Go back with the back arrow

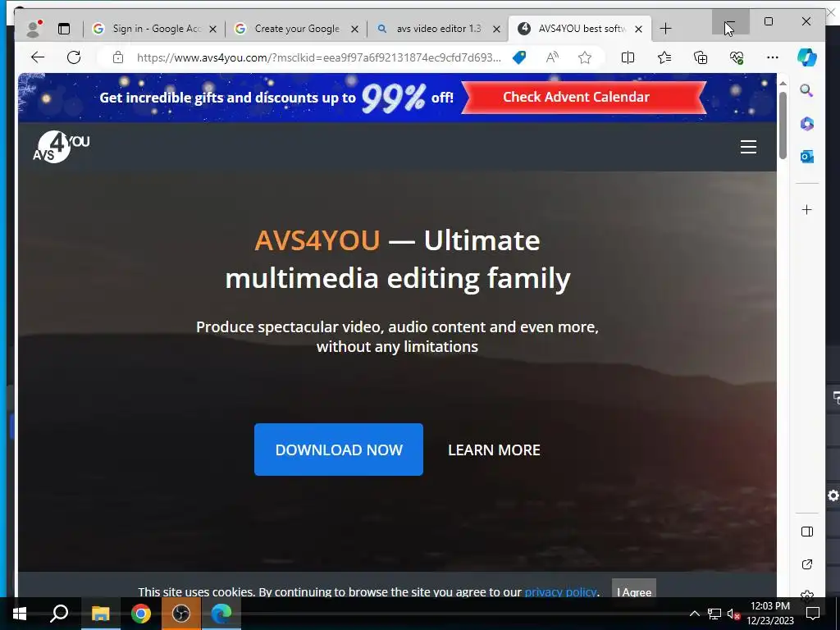point(38,57)
